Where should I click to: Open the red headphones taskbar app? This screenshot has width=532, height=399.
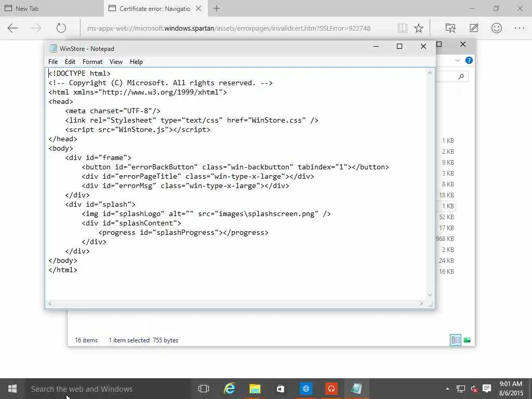(x=331, y=389)
